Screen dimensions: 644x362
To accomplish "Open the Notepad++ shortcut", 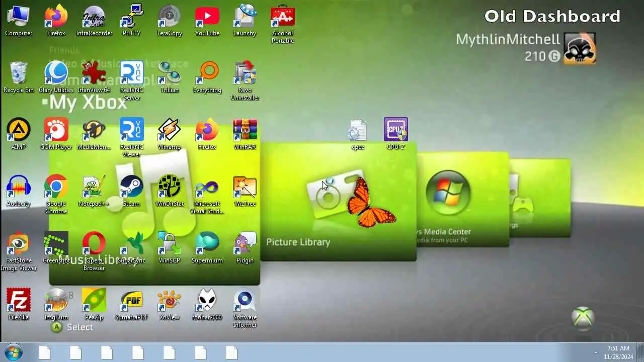I will coord(94,192).
